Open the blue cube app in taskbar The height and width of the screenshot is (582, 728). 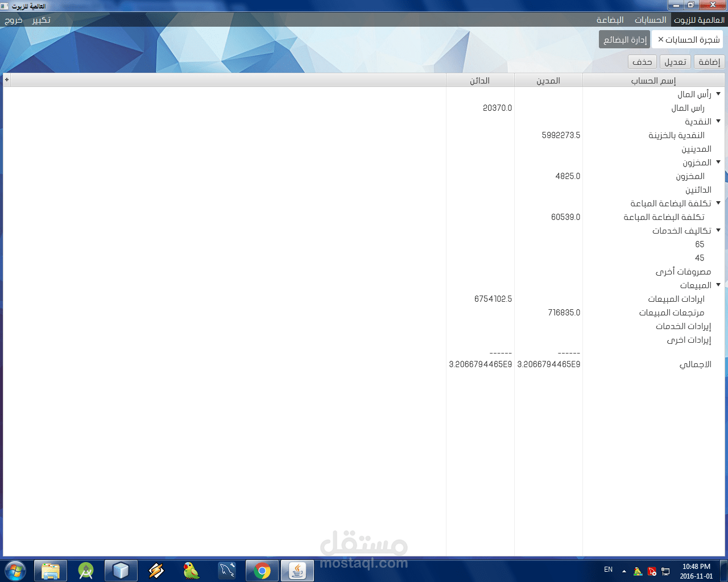click(x=121, y=571)
